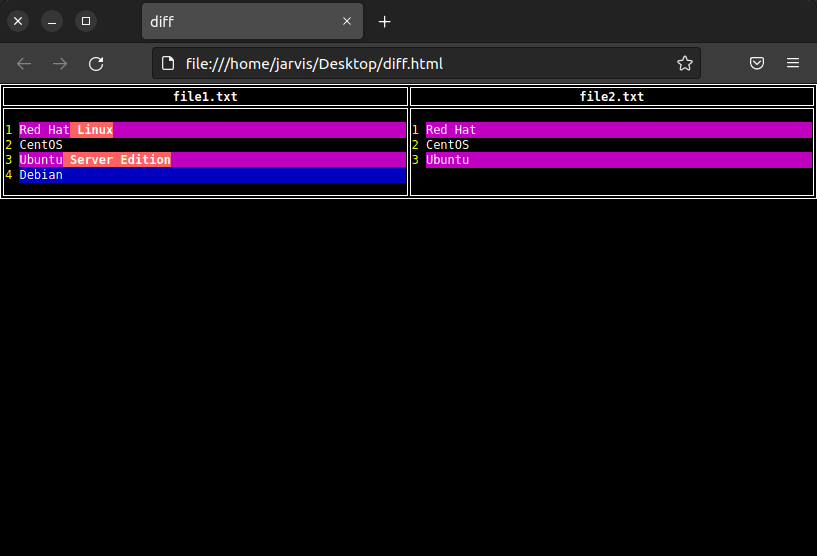Click line number 4 in file1.txt
Screen dimensions: 817x556
pyautogui.click(x=9, y=175)
